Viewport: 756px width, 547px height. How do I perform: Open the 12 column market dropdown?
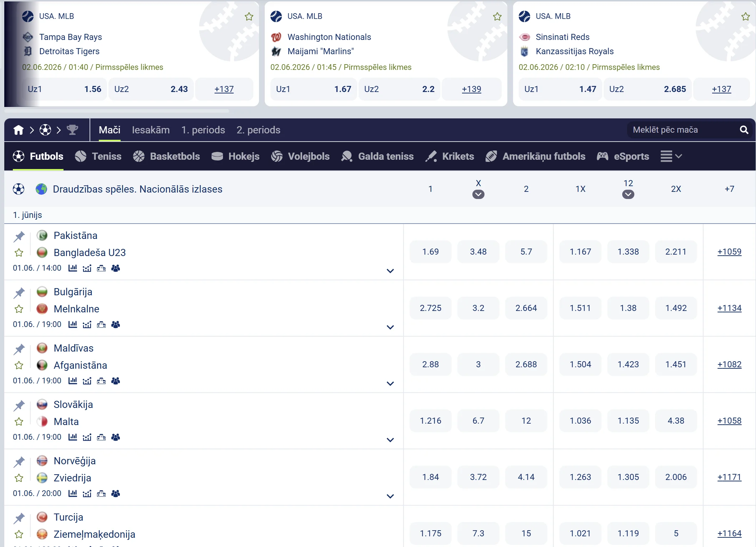click(628, 194)
